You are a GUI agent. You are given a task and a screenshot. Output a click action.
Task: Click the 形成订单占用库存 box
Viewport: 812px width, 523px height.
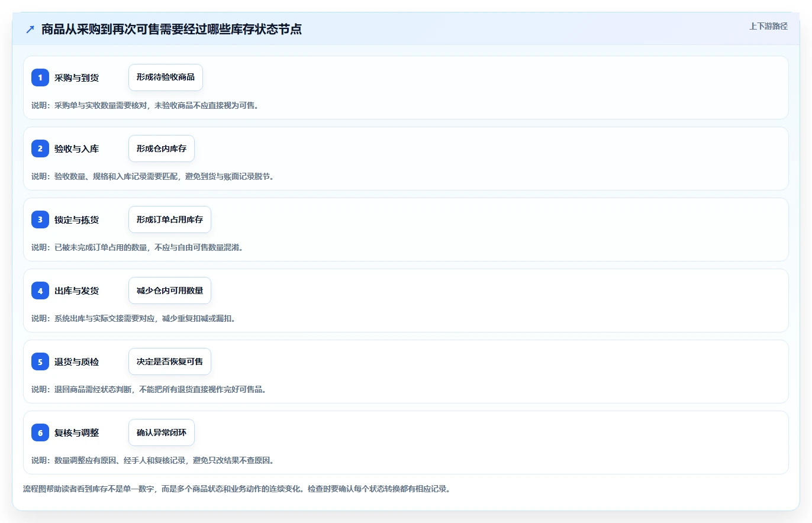click(x=170, y=219)
